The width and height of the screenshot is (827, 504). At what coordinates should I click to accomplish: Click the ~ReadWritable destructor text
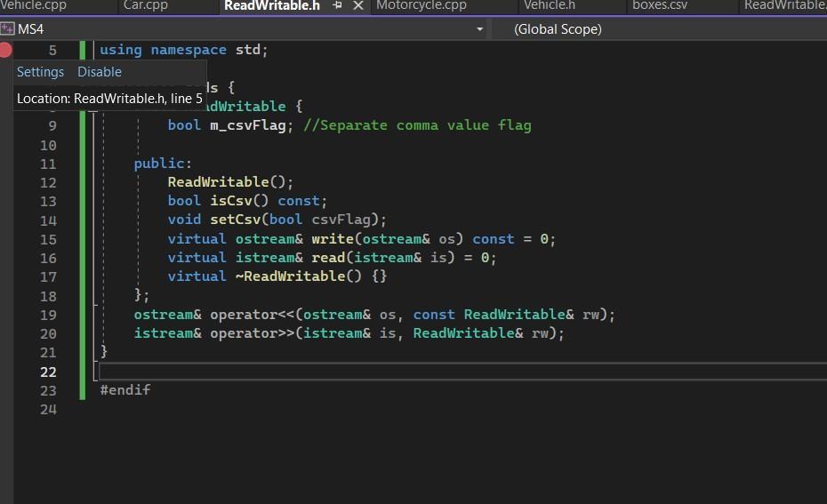click(299, 276)
